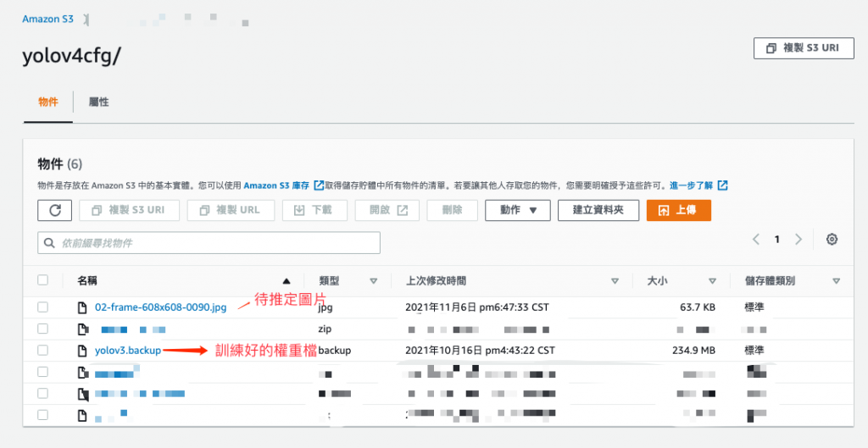Click the search magnifier icon
The height and width of the screenshot is (448, 868).
(x=49, y=243)
